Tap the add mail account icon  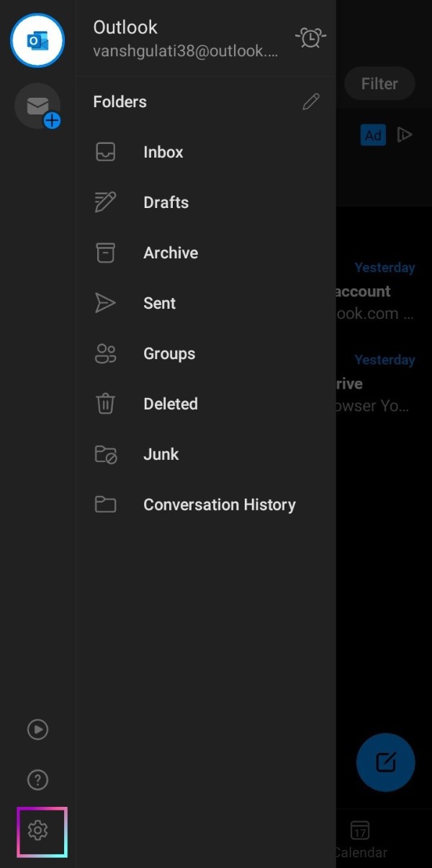pos(37,106)
